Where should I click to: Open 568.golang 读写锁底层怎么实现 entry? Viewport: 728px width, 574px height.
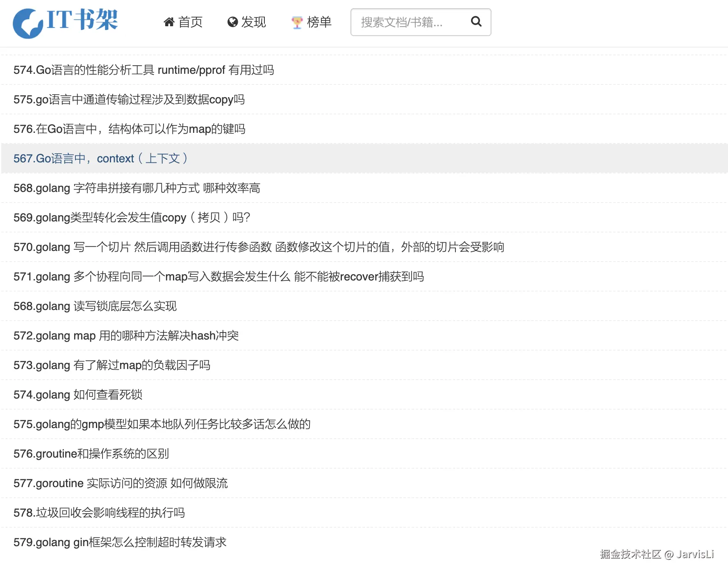(x=95, y=306)
